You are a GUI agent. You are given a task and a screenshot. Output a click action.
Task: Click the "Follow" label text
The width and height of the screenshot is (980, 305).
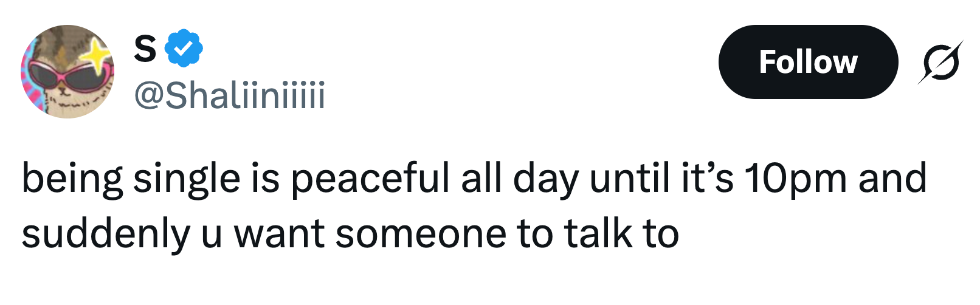[807, 62]
